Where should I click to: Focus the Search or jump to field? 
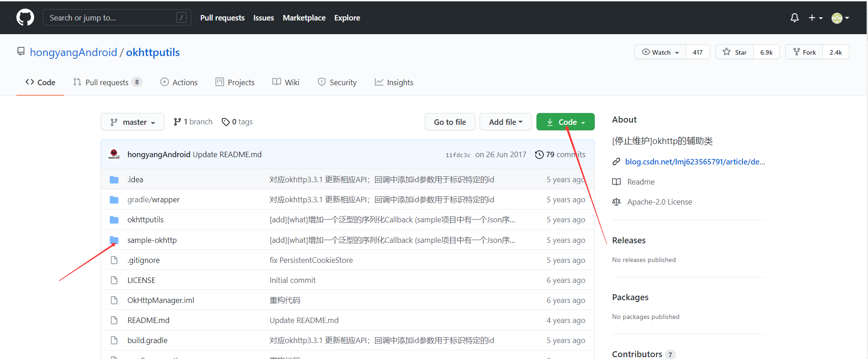point(117,18)
